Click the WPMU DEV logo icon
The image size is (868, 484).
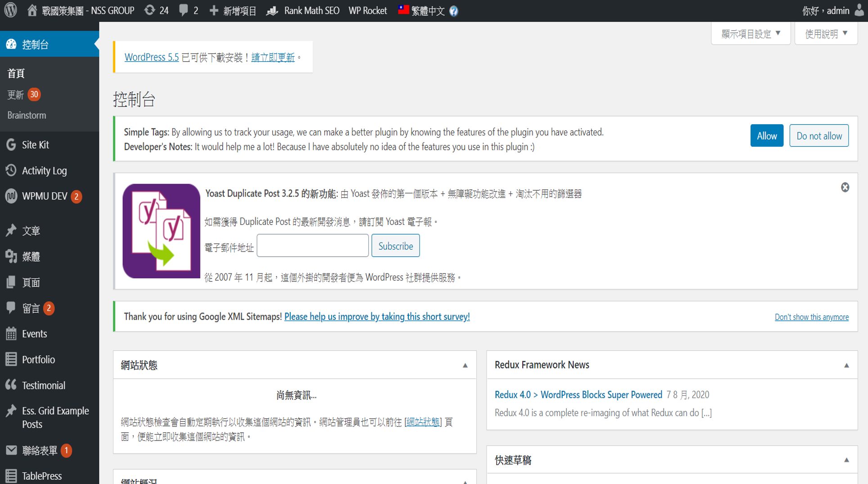point(11,196)
